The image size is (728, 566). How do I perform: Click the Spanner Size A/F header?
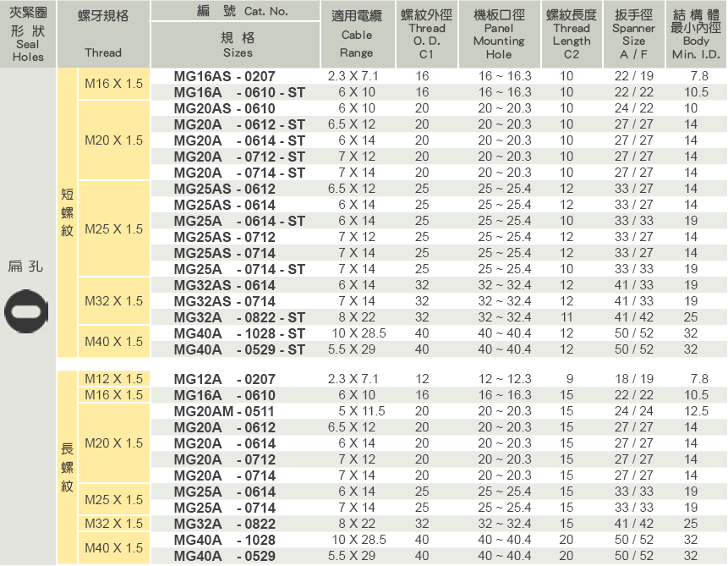(x=634, y=35)
